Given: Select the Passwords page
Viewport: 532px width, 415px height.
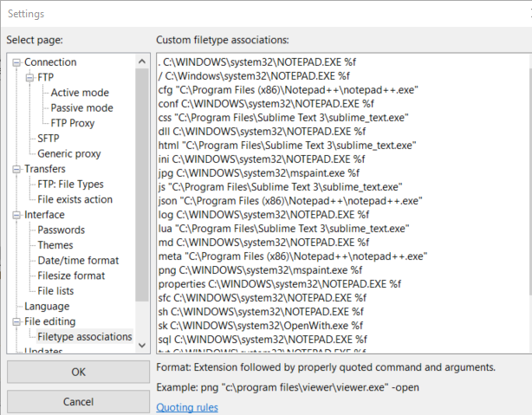Looking at the screenshot, I should coord(61,230).
